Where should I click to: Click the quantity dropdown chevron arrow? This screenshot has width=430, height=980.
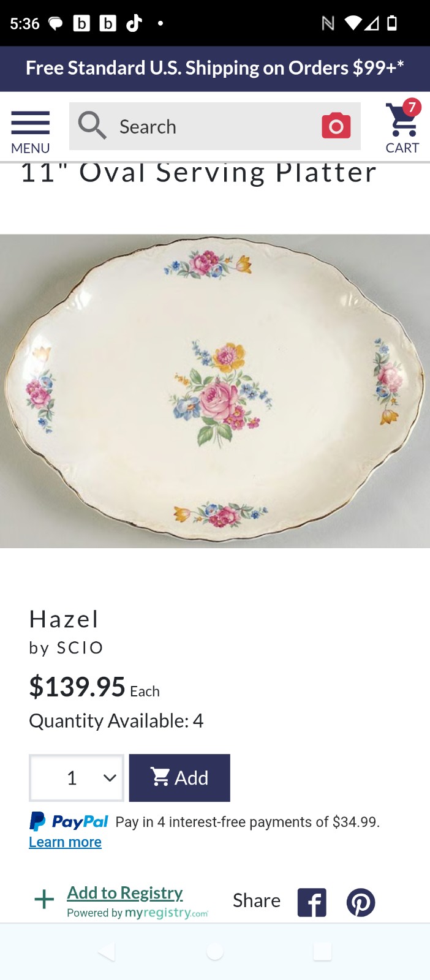[x=110, y=778]
